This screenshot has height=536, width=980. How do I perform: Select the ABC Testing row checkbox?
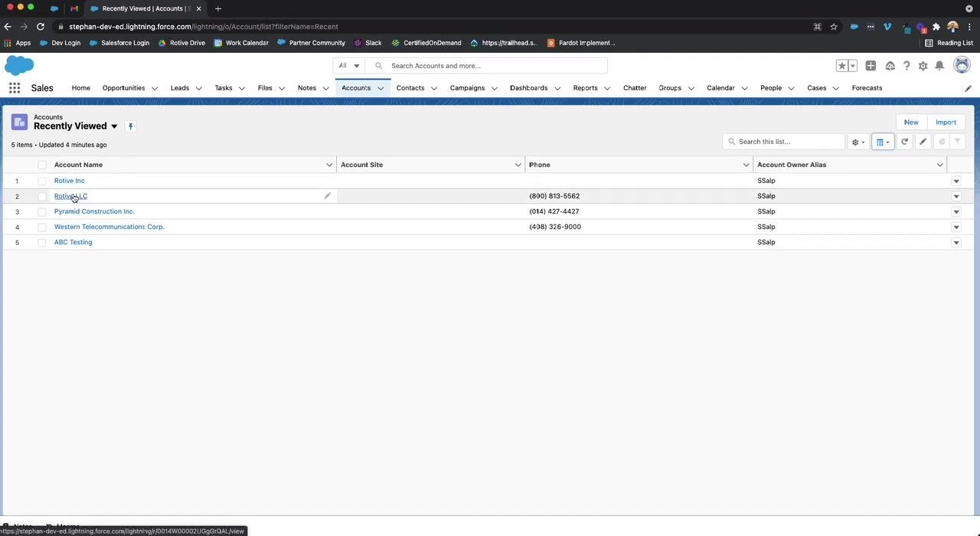point(42,242)
